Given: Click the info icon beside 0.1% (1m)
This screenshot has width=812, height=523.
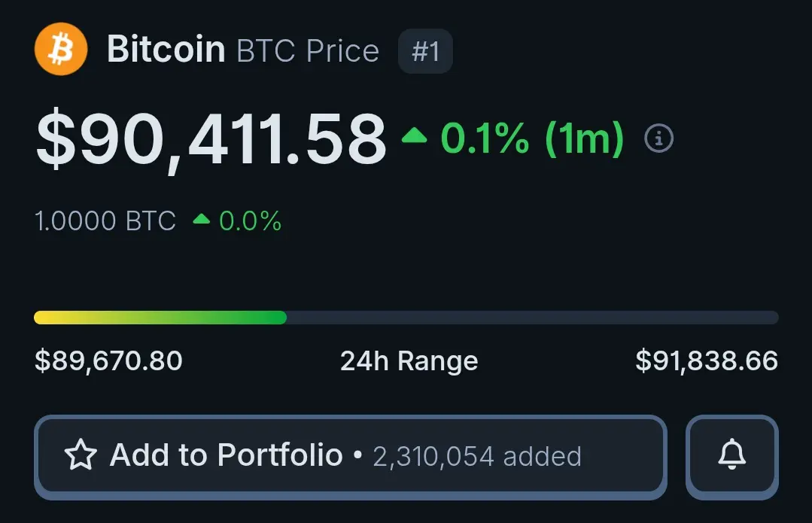Looking at the screenshot, I should click(659, 138).
